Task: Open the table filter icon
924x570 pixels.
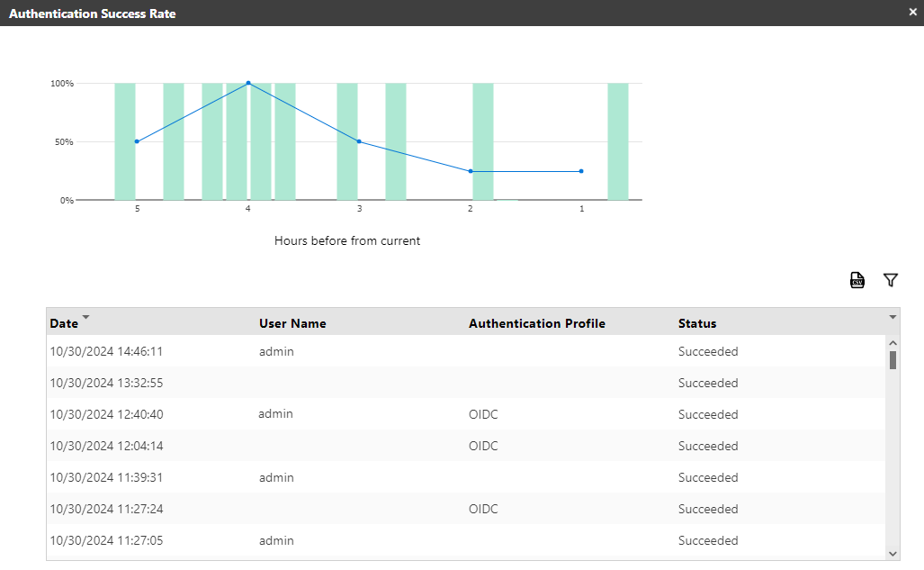Action: coord(891,280)
